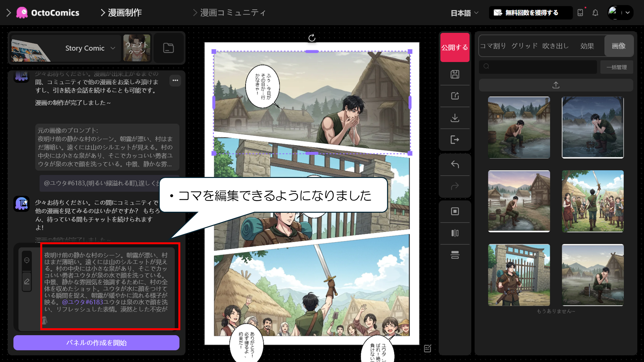Switch to the 吹き出し tab
Viewport: 644px width, 362px height.
(x=555, y=46)
